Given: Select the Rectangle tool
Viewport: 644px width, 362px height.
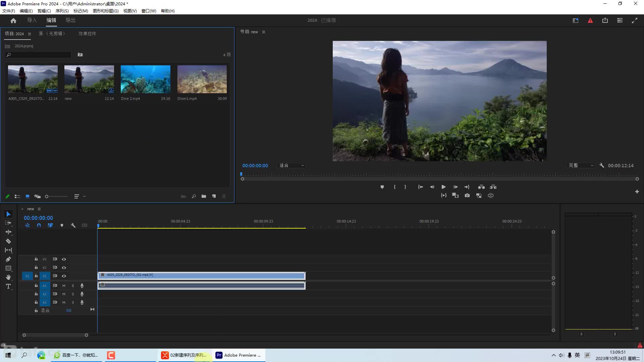Looking at the screenshot, I should click(8, 268).
